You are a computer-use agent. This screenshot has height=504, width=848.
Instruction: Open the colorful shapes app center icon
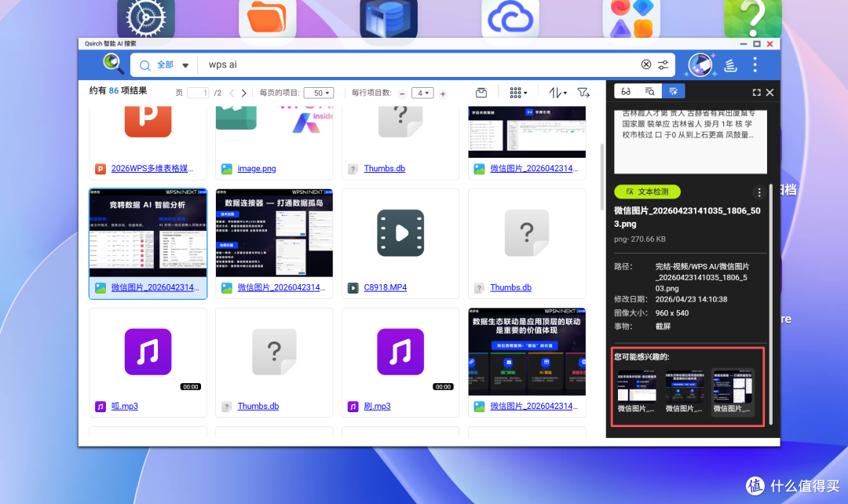click(631, 18)
